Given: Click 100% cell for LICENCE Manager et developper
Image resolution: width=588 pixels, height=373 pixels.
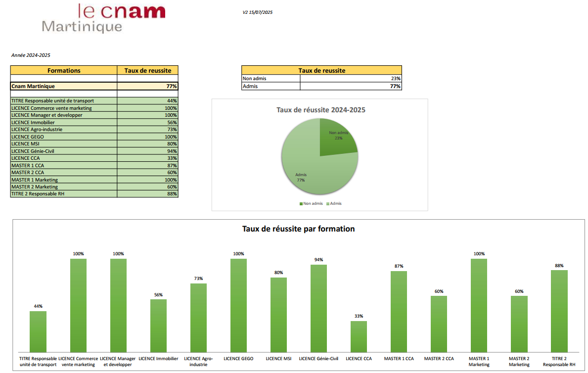Looking at the screenshot, I should [148, 115].
